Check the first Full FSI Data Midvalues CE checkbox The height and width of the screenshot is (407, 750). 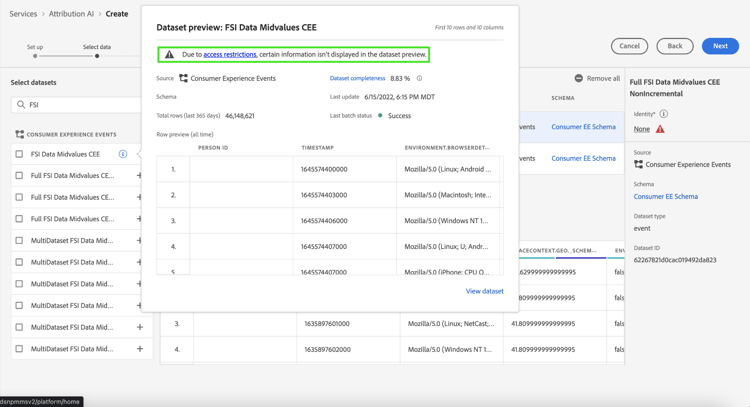[x=19, y=176]
